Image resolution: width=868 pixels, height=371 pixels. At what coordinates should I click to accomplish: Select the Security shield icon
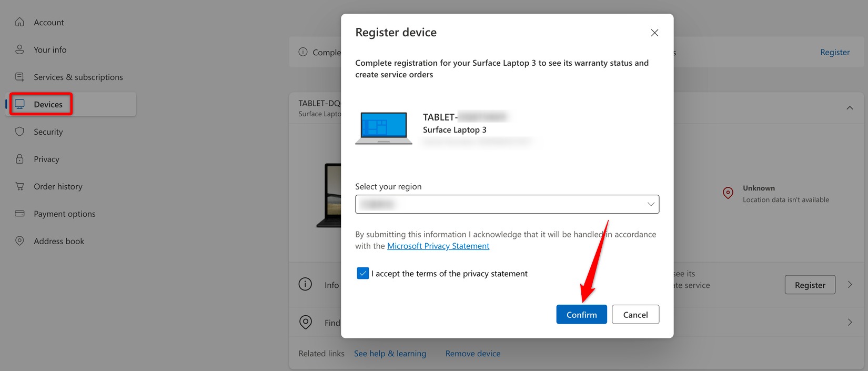click(19, 132)
